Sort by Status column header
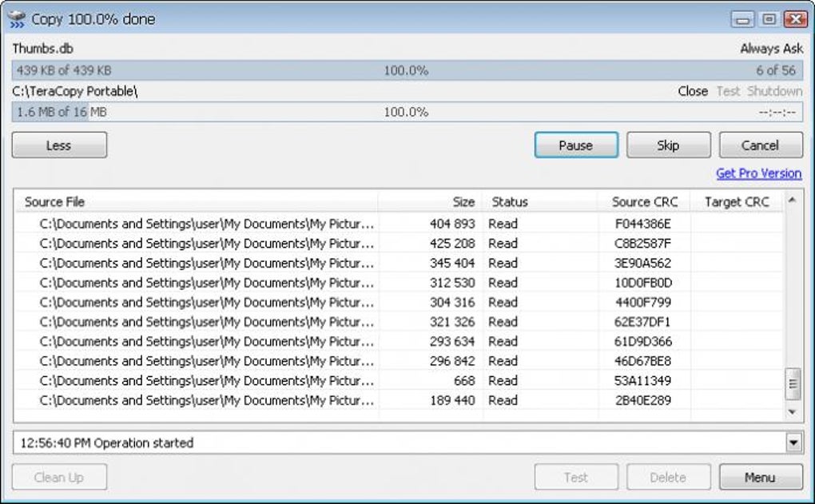 coord(540,201)
